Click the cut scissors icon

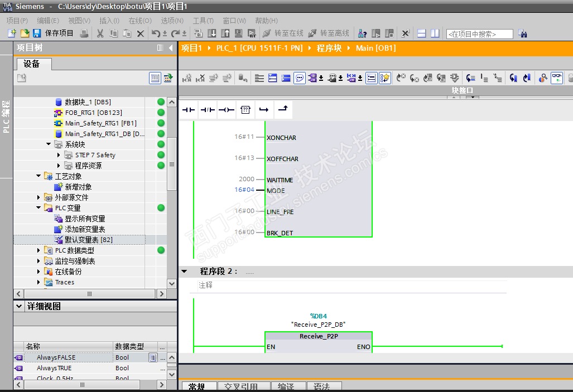100,33
